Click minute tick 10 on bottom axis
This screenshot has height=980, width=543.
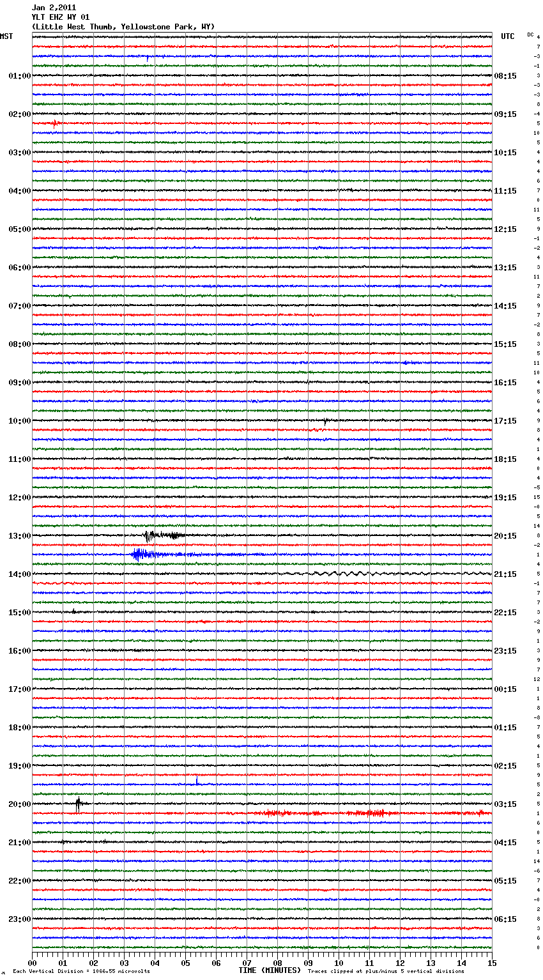pos(339,963)
